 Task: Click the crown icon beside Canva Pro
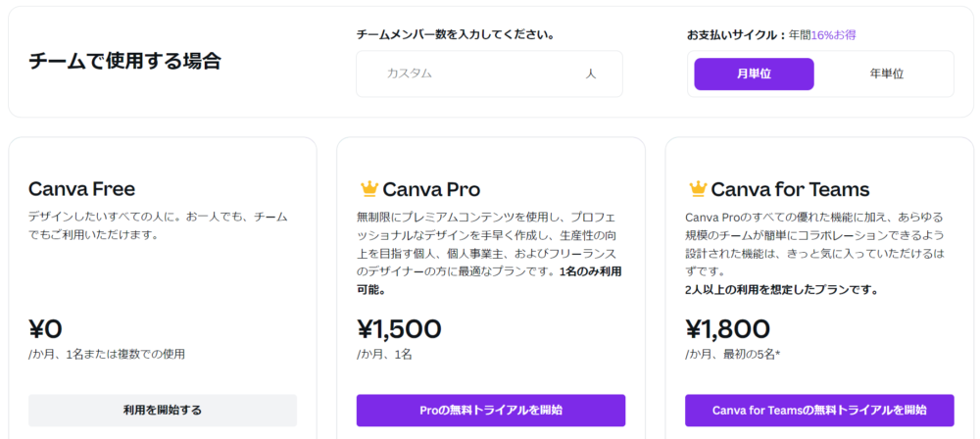[368, 189]
